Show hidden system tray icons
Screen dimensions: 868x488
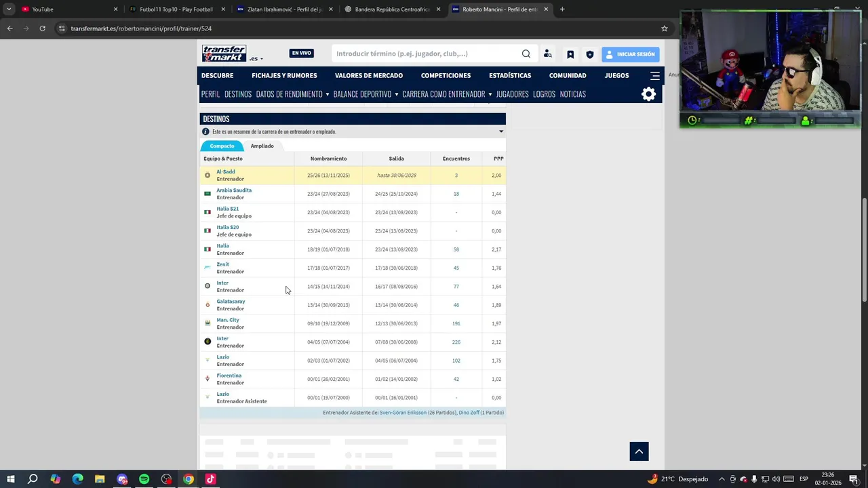point(722,479)
